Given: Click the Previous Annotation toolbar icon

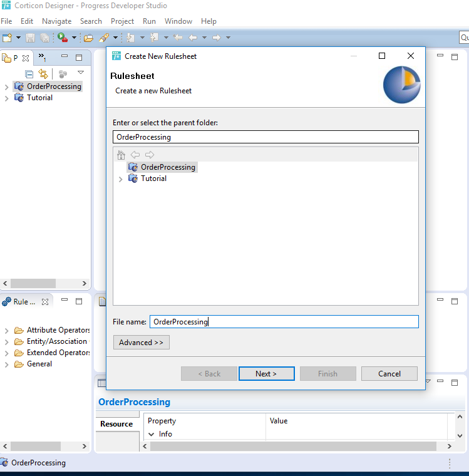Looking at the screenshot, I should pos(155,38).
